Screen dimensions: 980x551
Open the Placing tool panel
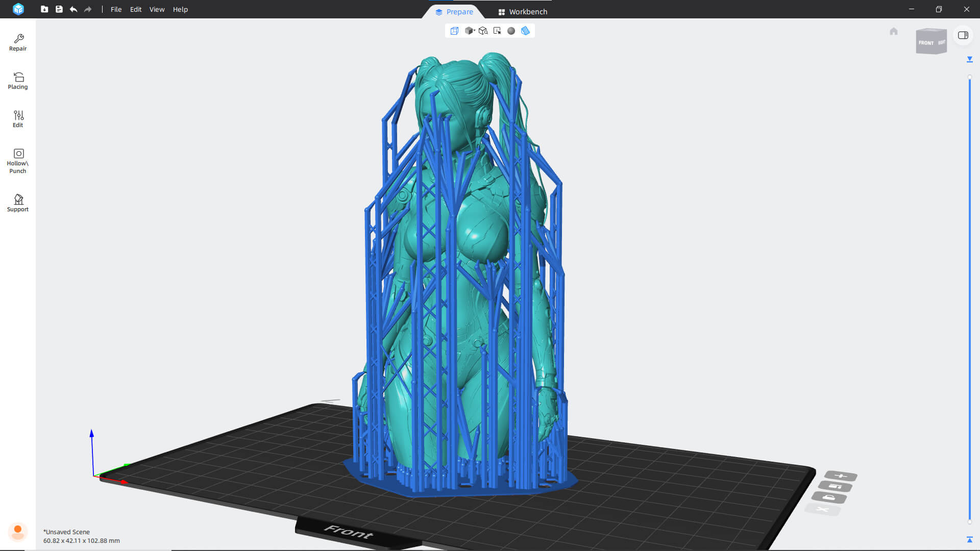(x=18, y=81)
